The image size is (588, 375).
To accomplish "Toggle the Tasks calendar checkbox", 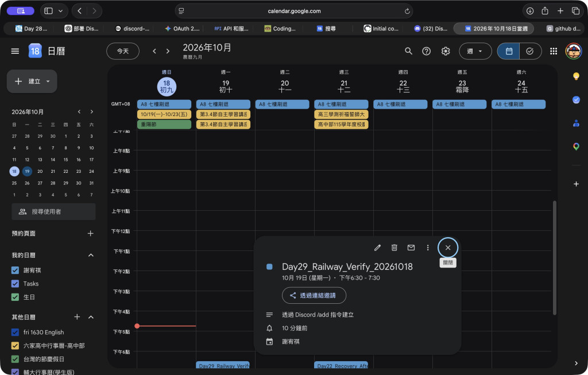I will click(x=15, y=284).
